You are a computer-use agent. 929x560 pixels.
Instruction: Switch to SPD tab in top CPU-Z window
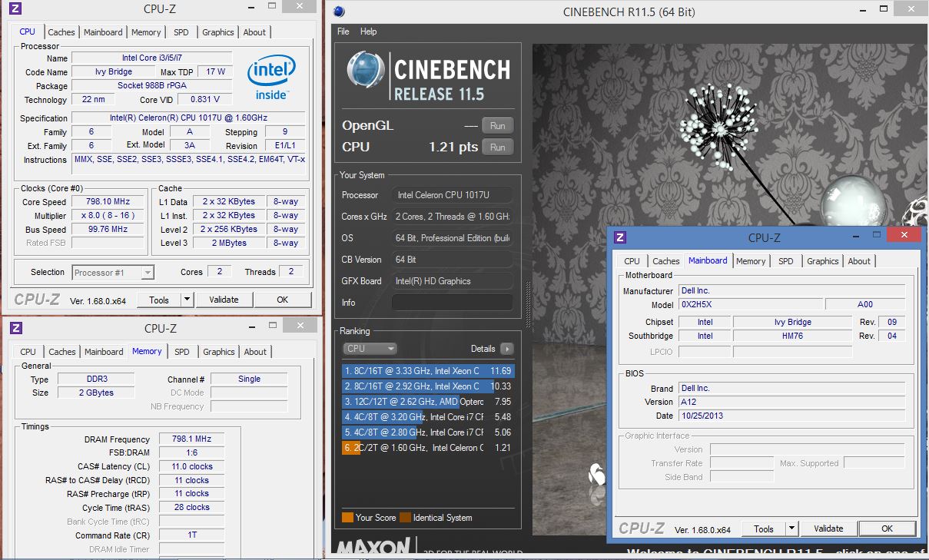tap(181, 32)
